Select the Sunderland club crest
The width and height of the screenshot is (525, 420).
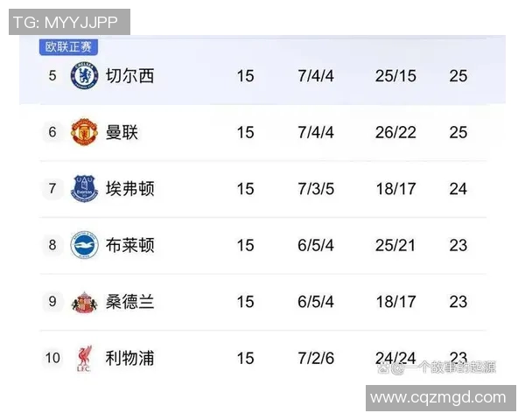(83, 302)
